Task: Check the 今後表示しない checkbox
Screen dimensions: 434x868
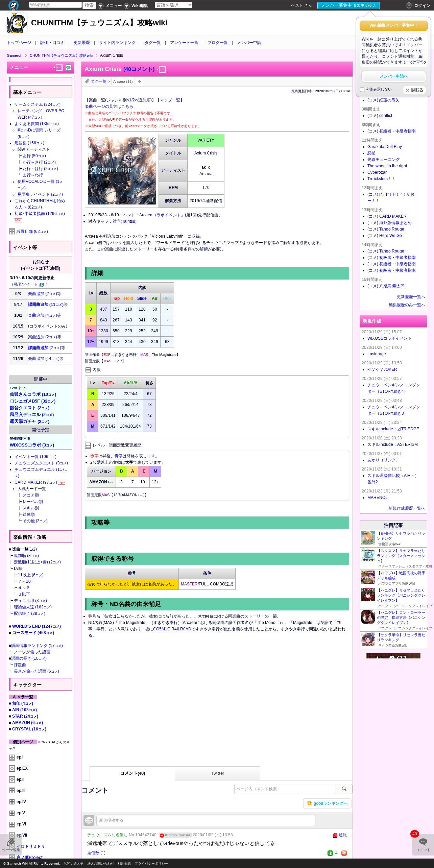Action: (362, 90)
